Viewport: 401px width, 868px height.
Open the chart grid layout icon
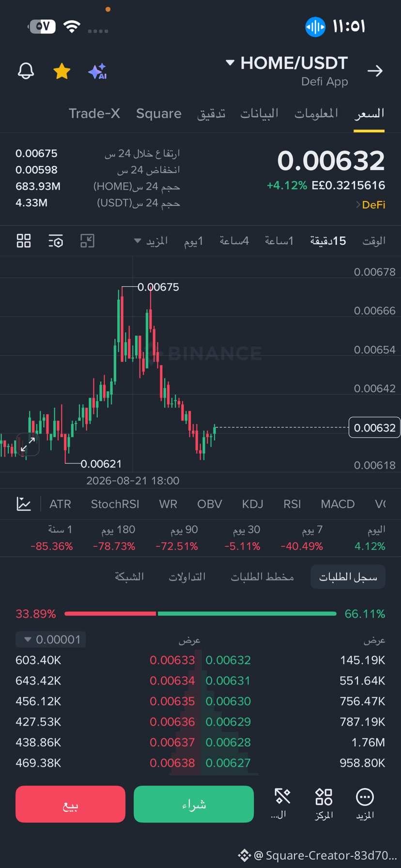[x=24, y=241]
